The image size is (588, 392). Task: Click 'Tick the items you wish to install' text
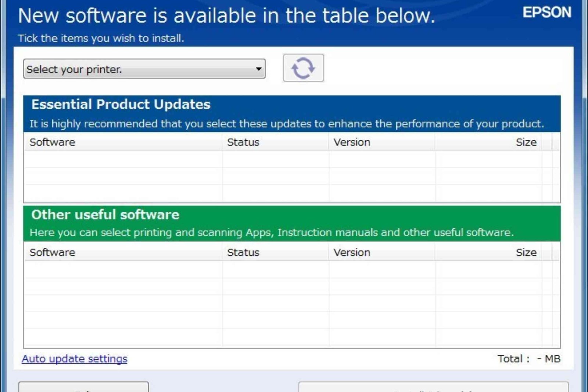101,38
